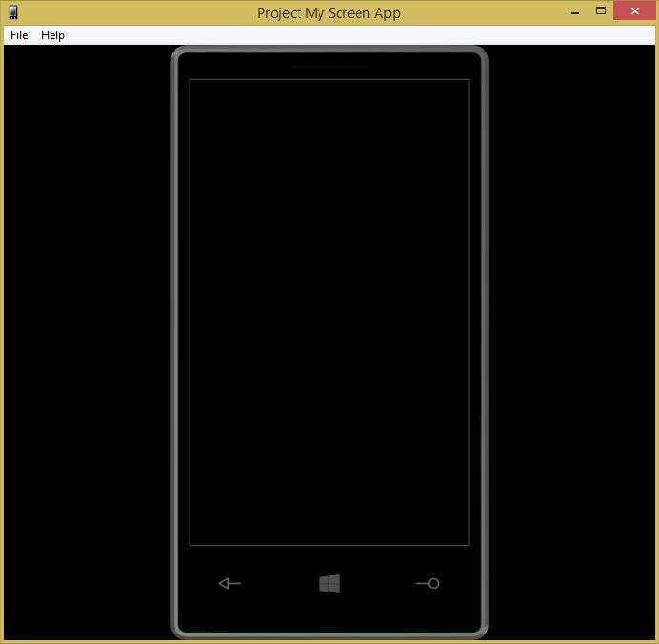Screen dimensions: 659x644
Task: Tap the phone's Back arrow button
Action: click(x=230, y=583)
